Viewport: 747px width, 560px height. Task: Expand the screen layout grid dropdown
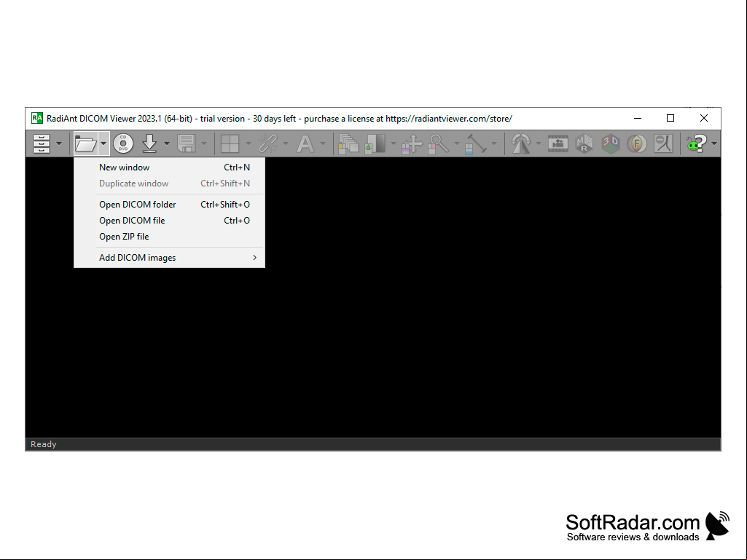coord(249,143)
